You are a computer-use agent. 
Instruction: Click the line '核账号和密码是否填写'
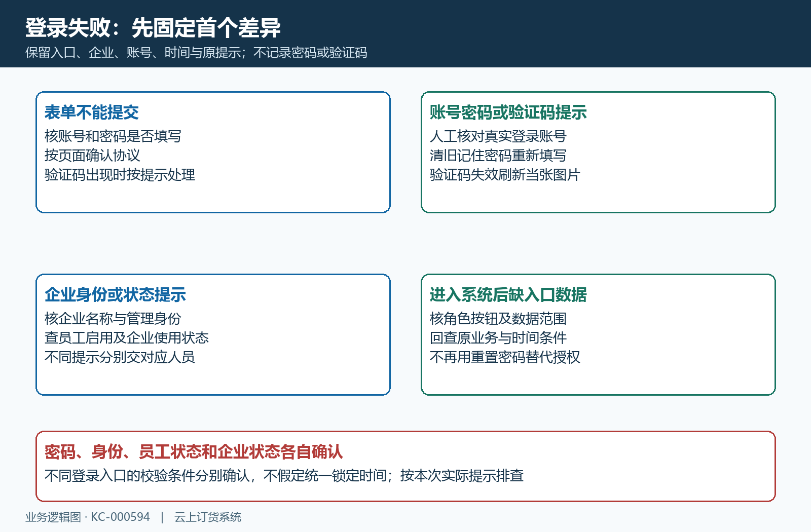[x=113, y=136]
